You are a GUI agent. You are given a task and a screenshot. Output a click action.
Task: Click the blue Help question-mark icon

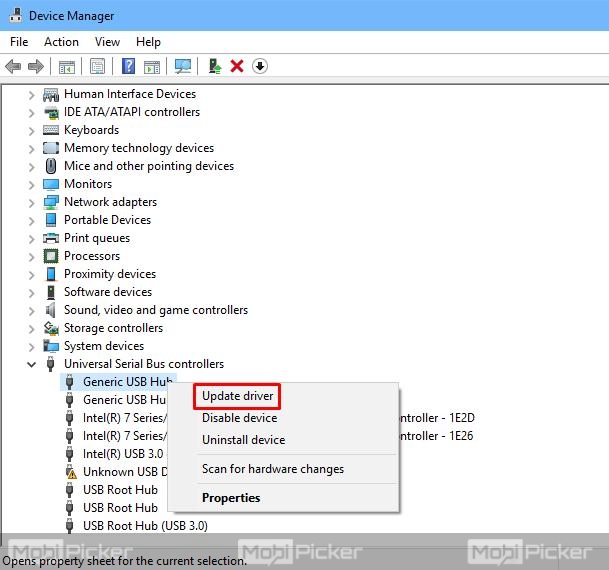click(x=128, y=66)
